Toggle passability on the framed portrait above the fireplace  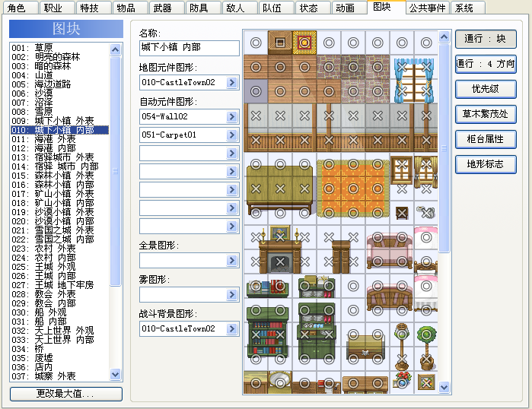(280, 237)
